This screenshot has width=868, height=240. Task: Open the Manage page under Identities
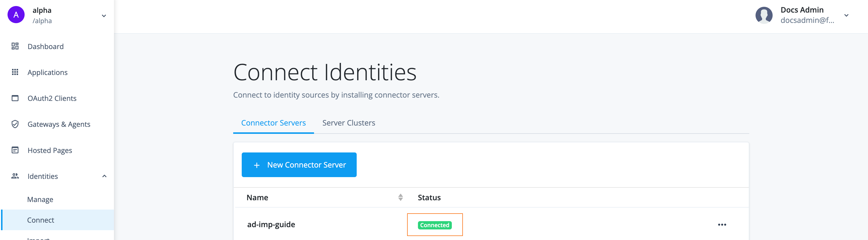(x=40, y=199)
